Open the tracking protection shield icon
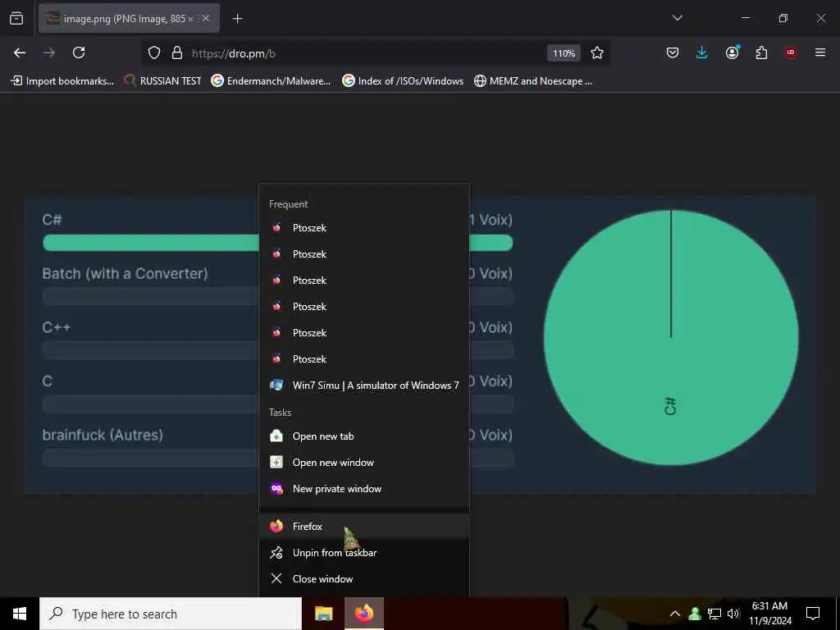Screen dimensions: 840x630 [x=154, y=52]
